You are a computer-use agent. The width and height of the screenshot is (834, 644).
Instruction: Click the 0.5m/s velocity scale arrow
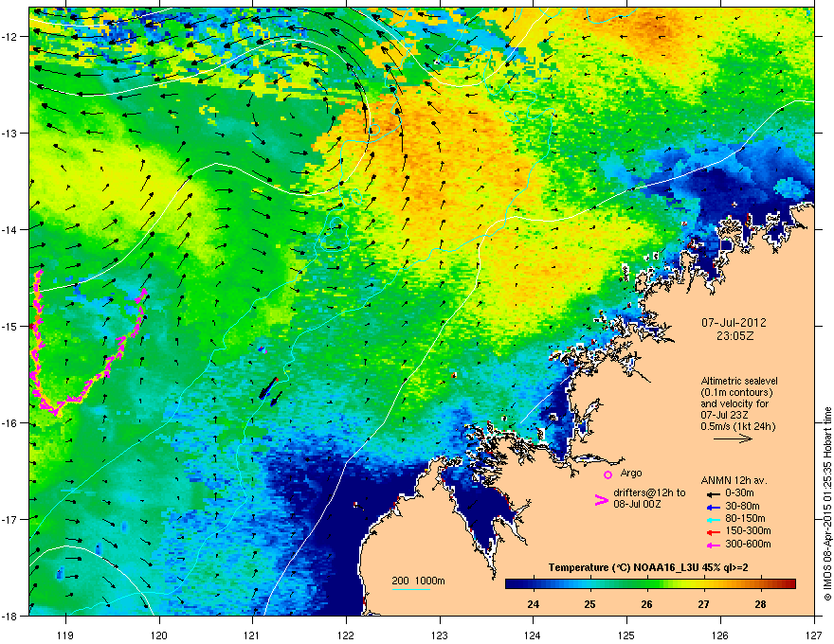click(x=733, y=438)
